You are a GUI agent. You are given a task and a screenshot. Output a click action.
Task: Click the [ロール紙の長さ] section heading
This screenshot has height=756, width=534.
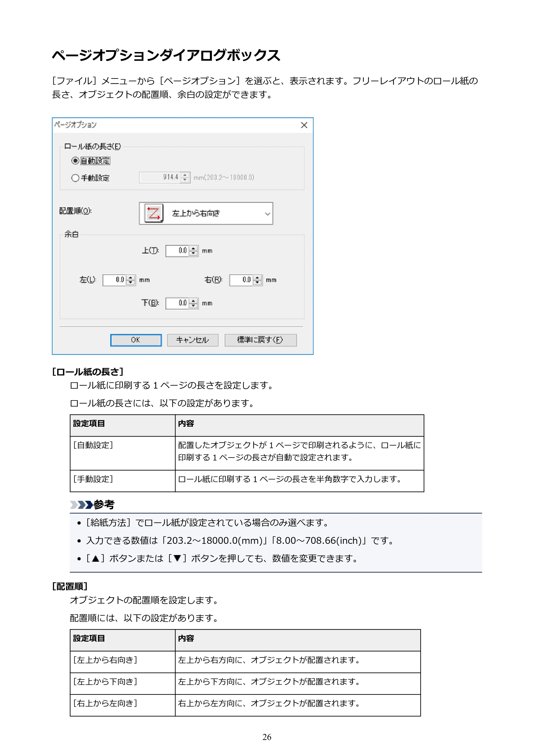[88, 372]
